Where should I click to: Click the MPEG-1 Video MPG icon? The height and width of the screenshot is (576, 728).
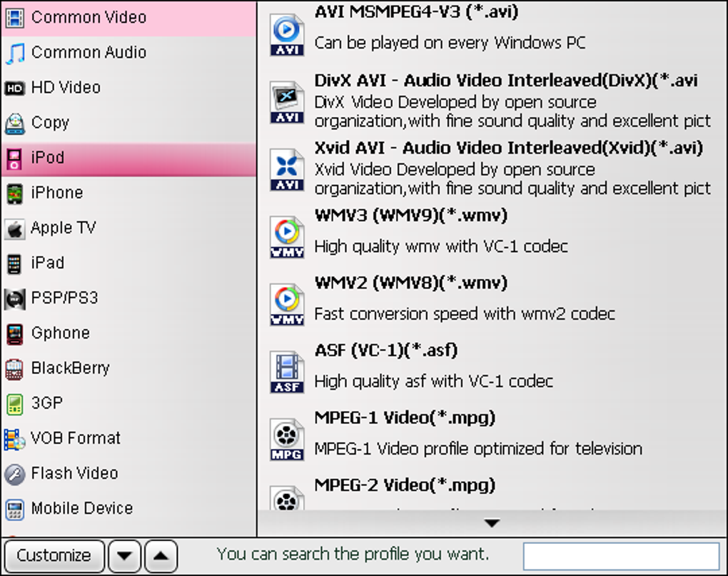287,440
